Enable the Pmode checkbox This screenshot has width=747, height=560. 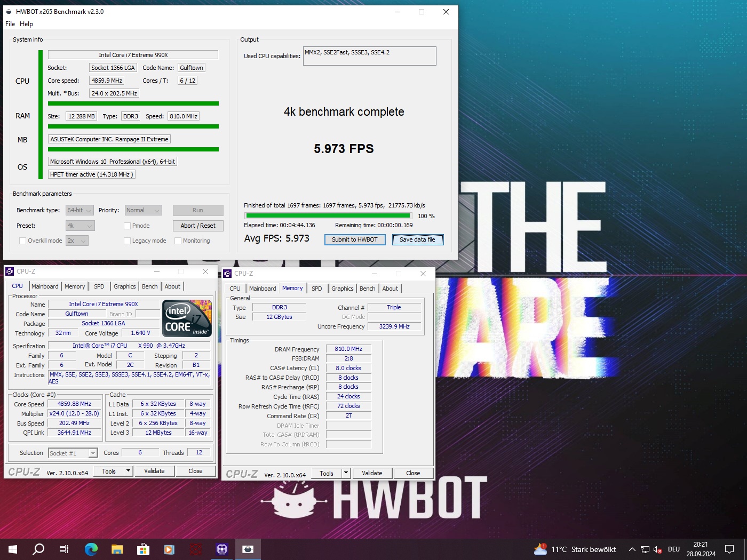pyautogui.click(x=127, y=226)
